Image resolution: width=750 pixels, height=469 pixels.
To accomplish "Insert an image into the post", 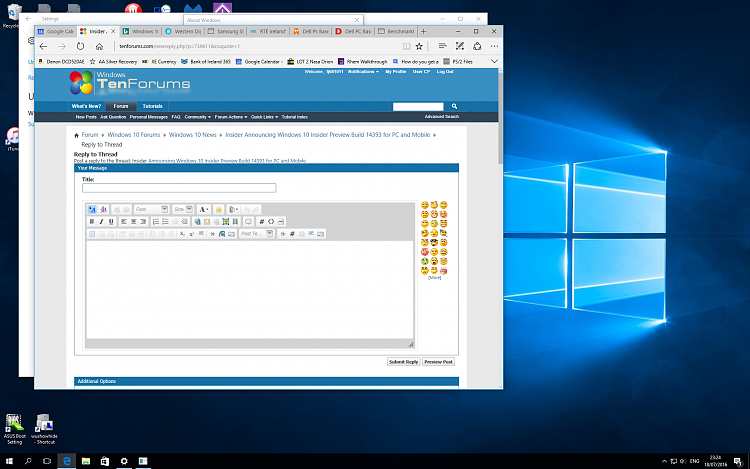I will [x=226, y=221].
